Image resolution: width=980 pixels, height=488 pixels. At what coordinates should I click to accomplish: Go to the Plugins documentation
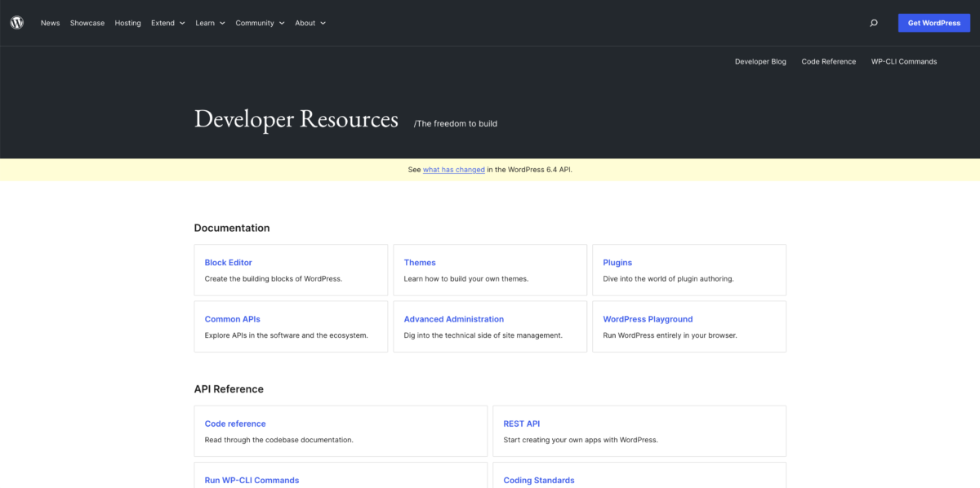(x=617, y=263)
